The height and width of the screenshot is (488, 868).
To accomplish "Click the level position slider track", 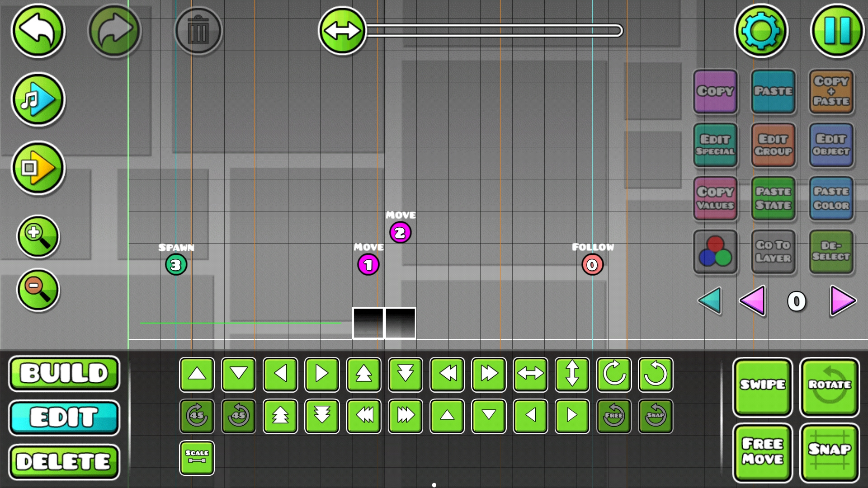I will pos(495,31).
